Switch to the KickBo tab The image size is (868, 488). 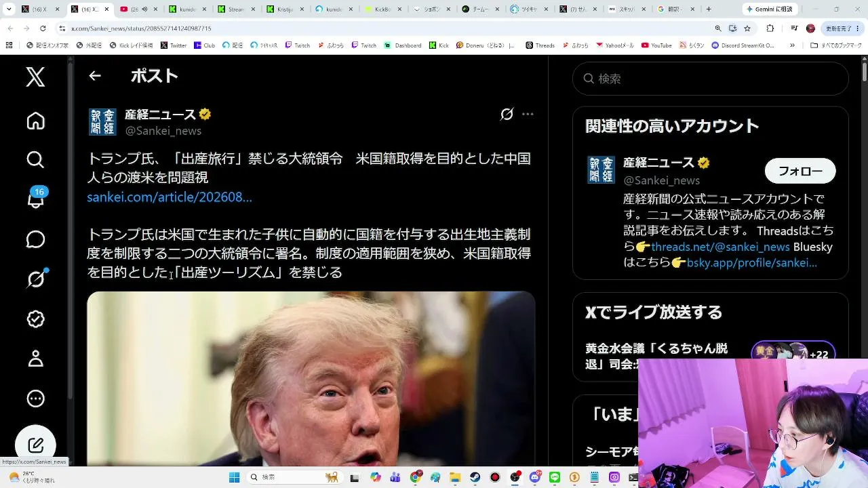382,9
